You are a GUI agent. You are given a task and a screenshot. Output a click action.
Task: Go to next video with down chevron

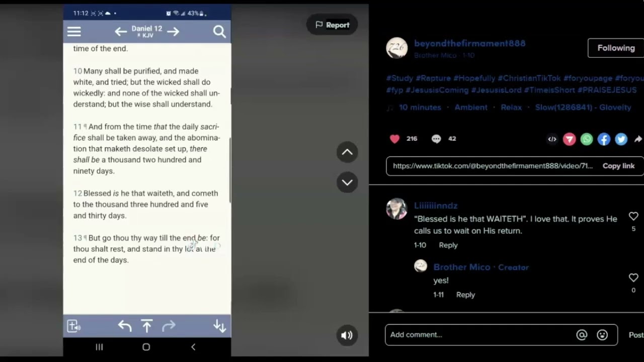click(347, 183)
